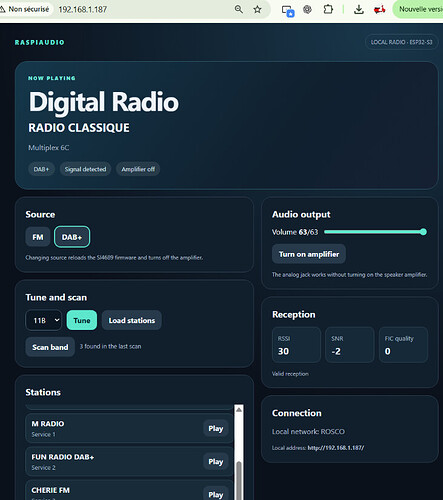Screen dimensions: 443x500
Task: Click the LOCAL RADIO - ESP32-S3 badge
Action: [x=401, y=42]
